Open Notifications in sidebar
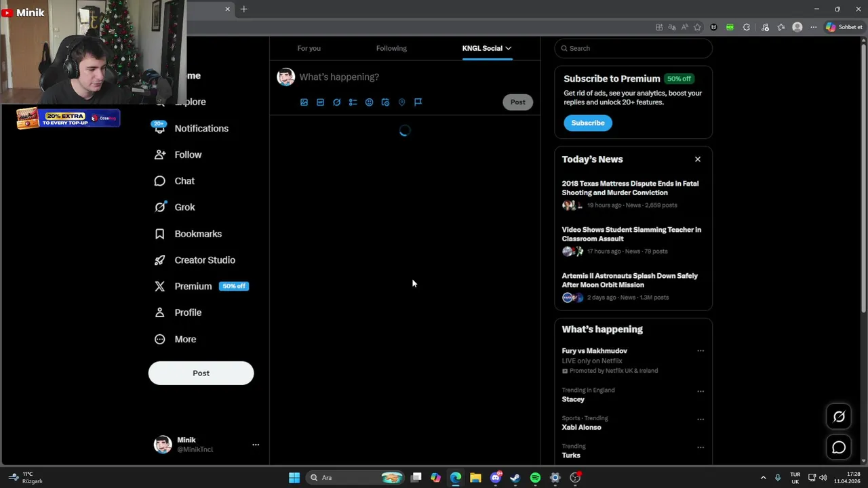Screen dimensions: 868x488 pos(191,128)
